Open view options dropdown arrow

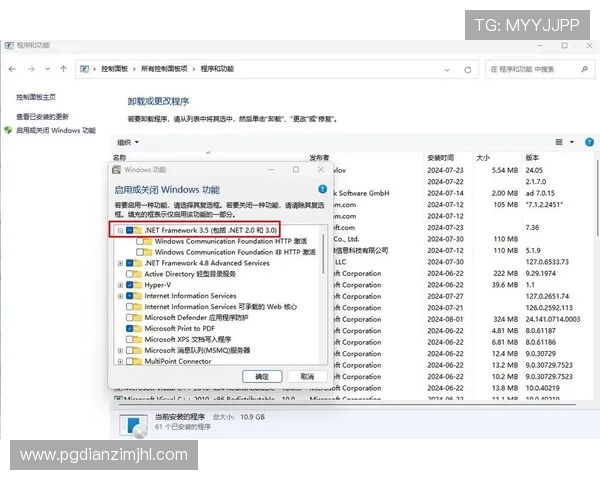(x=572, y=142)
